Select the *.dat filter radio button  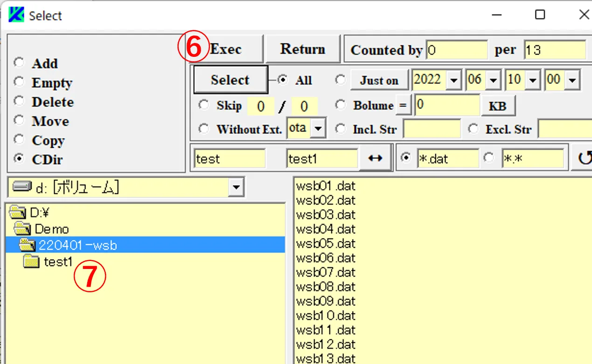[406, 158]
